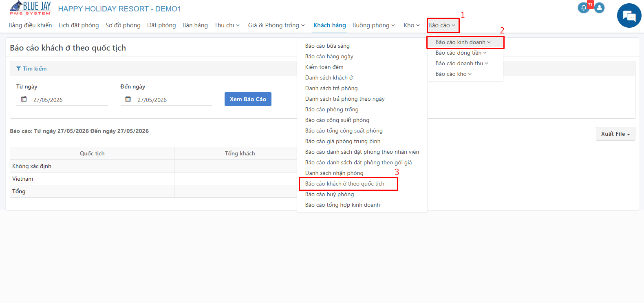
Task: Expand Báo cáo doanh thu submenu
Action: click(462, 63)
